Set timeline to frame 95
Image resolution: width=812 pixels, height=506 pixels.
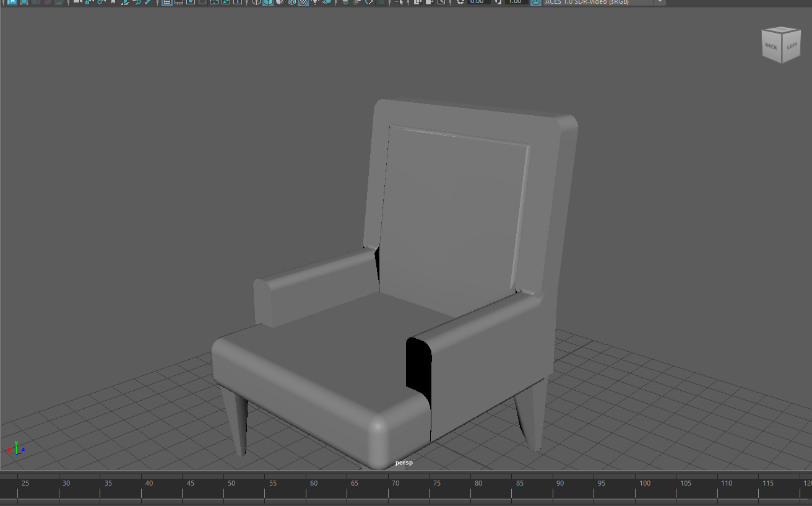[x=602, y=483]
